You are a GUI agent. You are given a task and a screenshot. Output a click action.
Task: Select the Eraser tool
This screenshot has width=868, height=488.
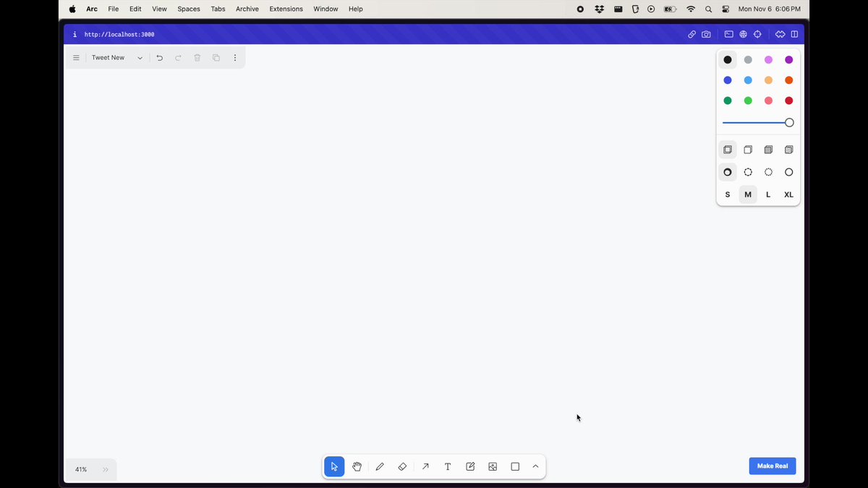[402, 466]
